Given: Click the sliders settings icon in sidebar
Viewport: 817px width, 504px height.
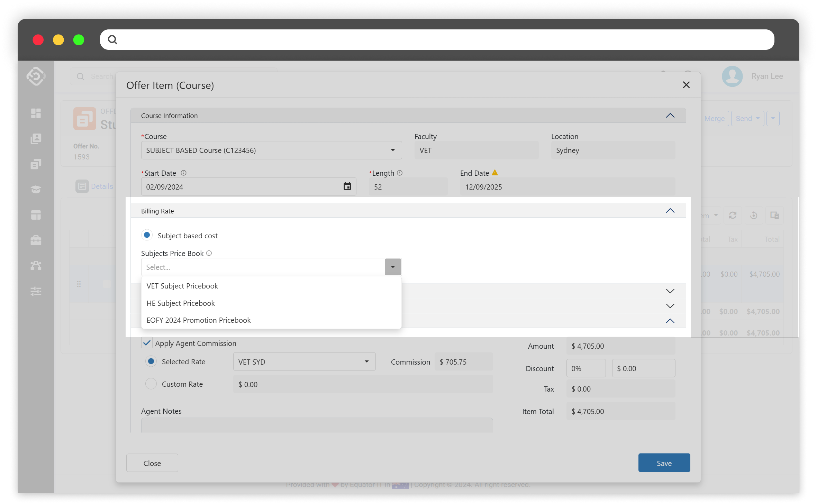Looking at the screenshot, I should tap(36, 291).
